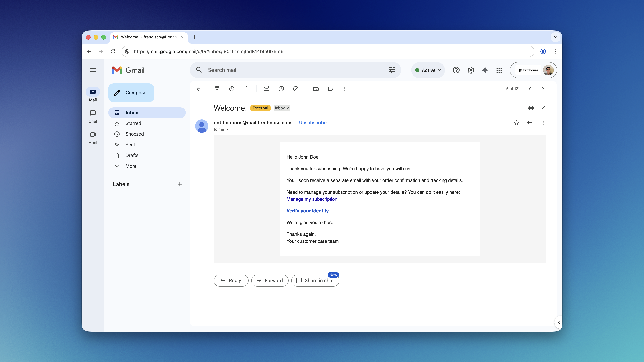644x362 pixels.
Task: Print this email
Action: pyautogui.click(x=531, y=108)
